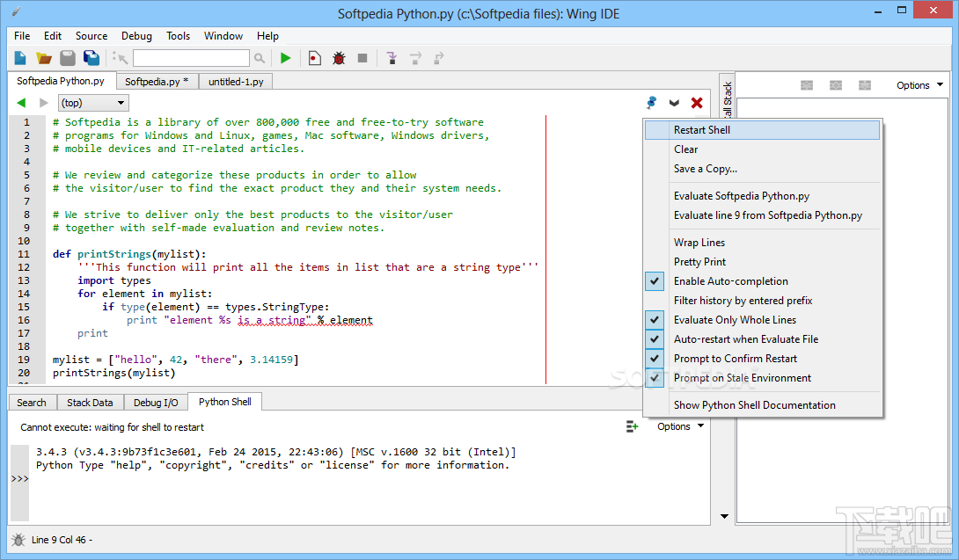Save all files with the save-all icon
This screenshot has width=959, height=560.
pyautogui.click(x=92, y=57)
